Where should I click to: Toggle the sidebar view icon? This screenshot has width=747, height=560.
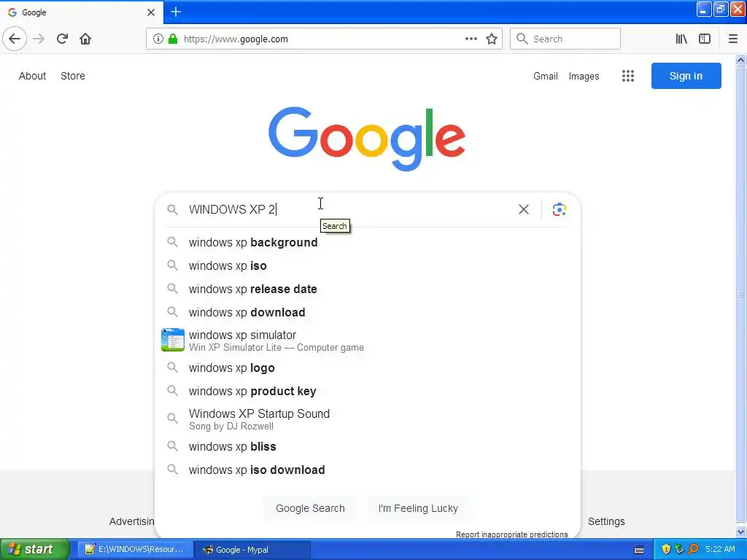(705, 39)
